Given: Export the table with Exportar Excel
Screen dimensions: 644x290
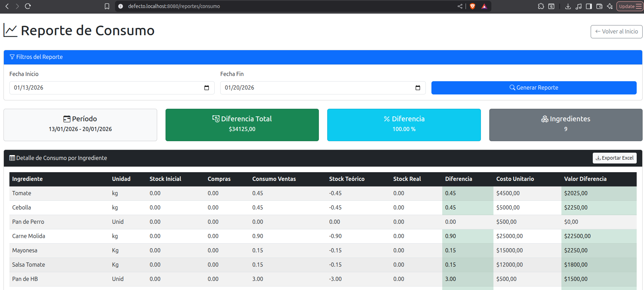Looking at the screenshot, I should [614, 158].
